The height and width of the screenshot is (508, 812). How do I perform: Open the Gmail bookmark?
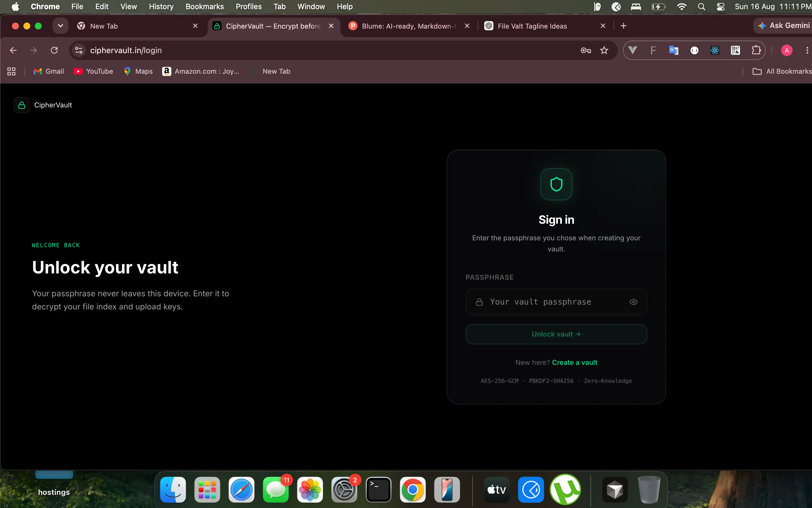49,71
